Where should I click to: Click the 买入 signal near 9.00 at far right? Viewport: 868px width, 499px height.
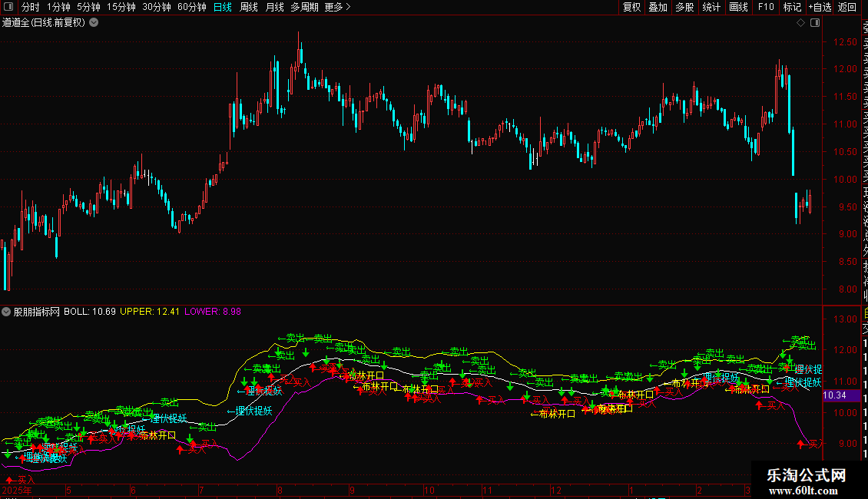pos(810,444)
